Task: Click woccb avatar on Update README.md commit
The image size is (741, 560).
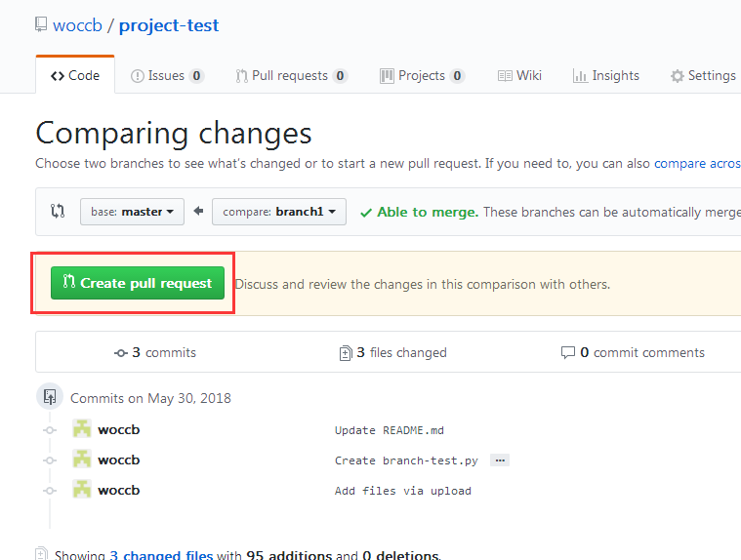Action: 82,428
